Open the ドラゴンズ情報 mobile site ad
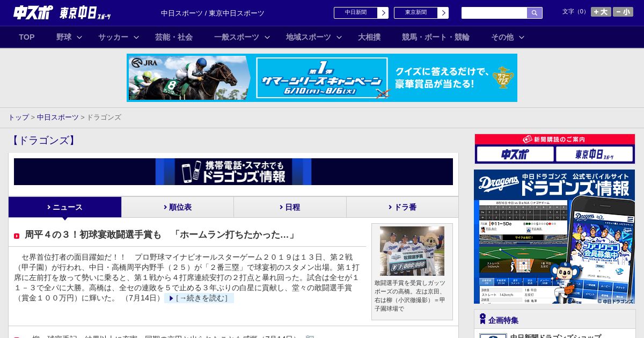 (554, 237)
